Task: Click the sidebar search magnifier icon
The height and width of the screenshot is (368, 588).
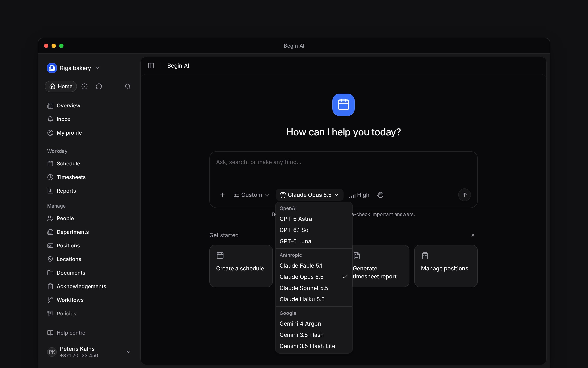Action: point(128,86)
